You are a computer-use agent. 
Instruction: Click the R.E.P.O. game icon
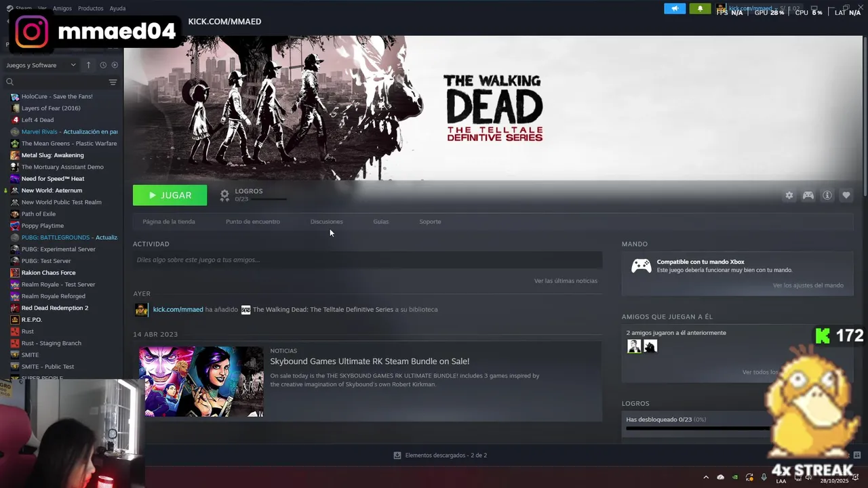(x=15, y=320)
